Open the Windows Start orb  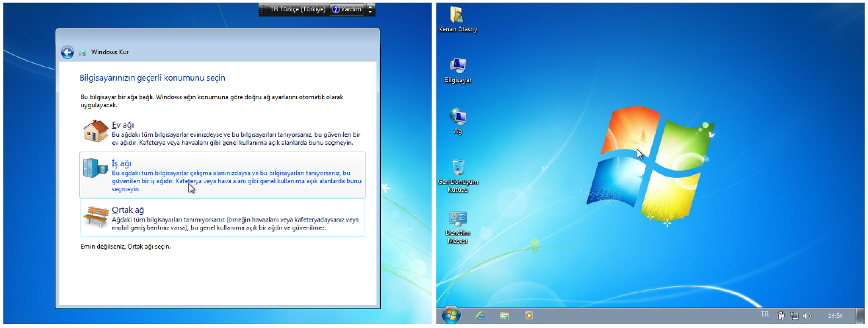(x=451, y=315)
